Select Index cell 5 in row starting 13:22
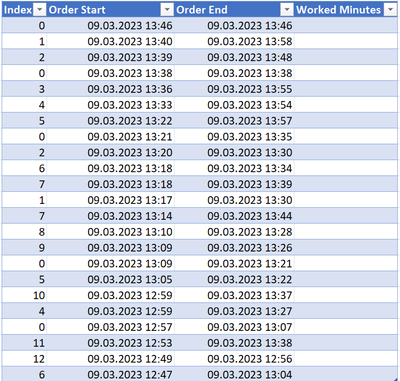 [x=24, y=121]
